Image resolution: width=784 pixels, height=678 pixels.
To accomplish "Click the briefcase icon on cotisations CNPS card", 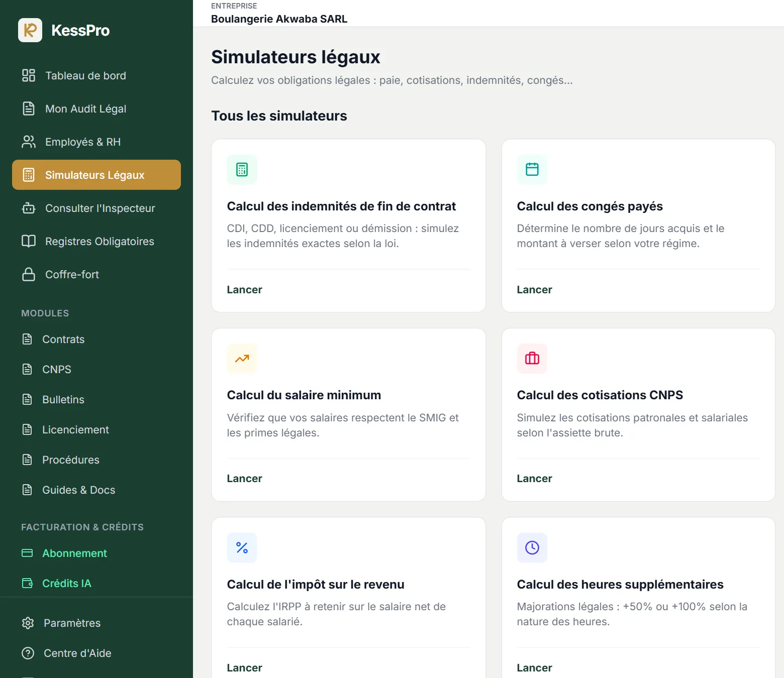I will tap(532, 359).
